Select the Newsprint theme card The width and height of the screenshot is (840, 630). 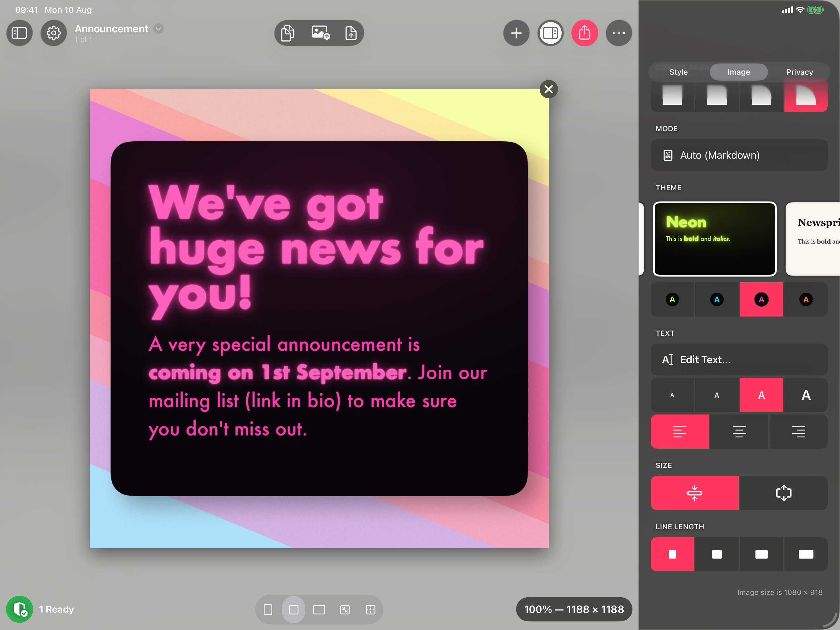(813, 239)
